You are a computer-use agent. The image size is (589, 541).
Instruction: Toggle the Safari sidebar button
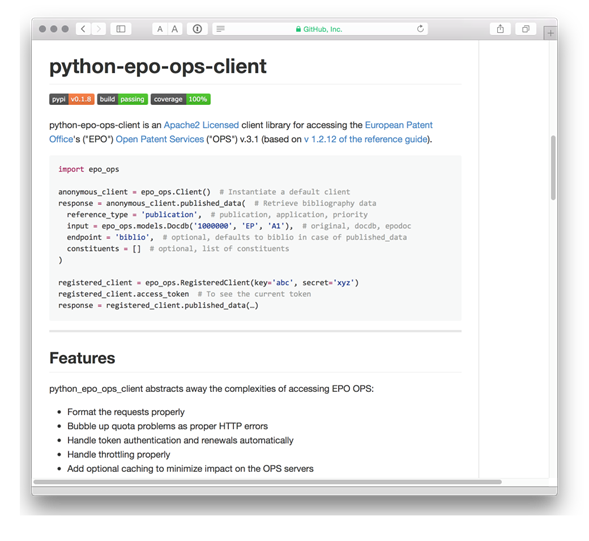pyautogui.click(x=121, y=29)
